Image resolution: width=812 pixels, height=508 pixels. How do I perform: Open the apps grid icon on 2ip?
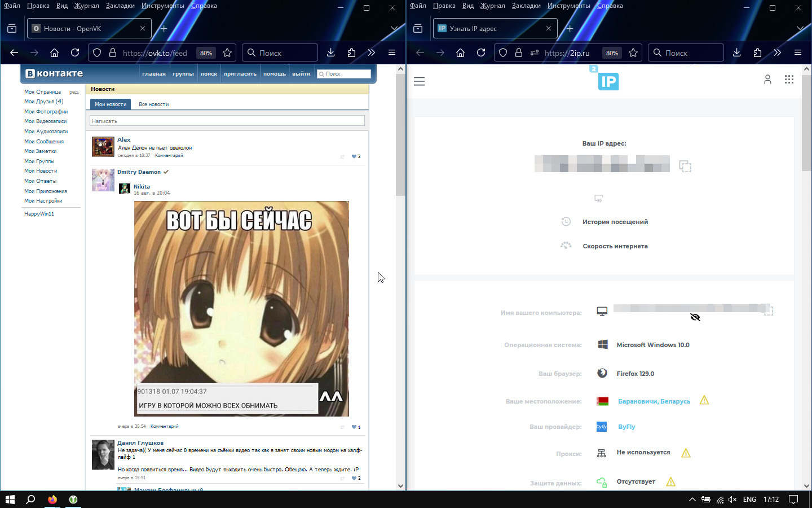789,80
